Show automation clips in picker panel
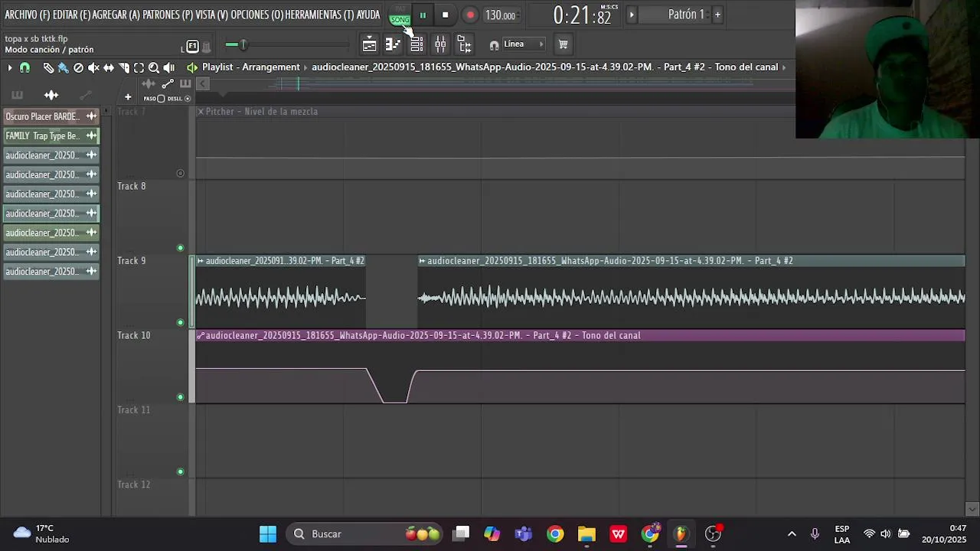The height and width of the screenshot is (551, 980). click(86, 95)
